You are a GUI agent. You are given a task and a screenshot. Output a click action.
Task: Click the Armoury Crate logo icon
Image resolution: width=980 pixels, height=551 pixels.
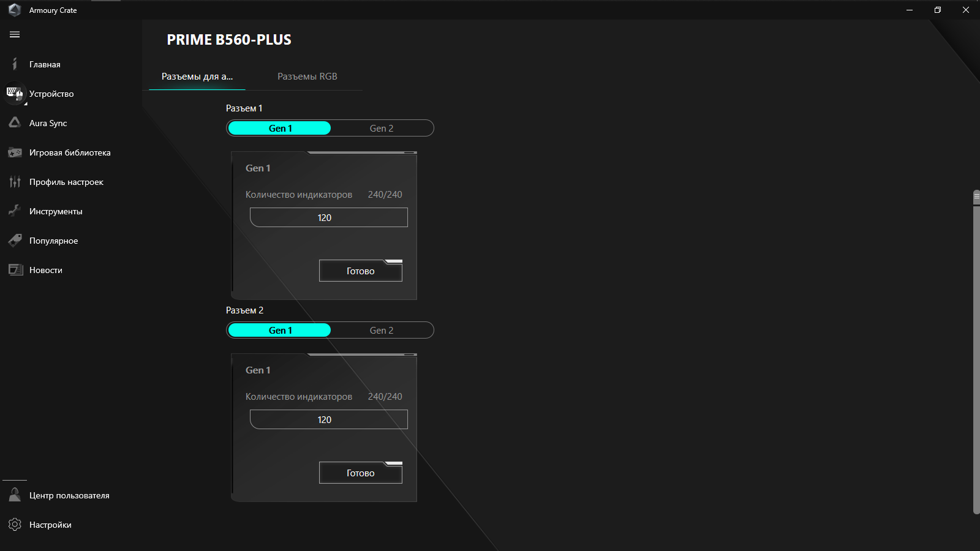(15, 10)
